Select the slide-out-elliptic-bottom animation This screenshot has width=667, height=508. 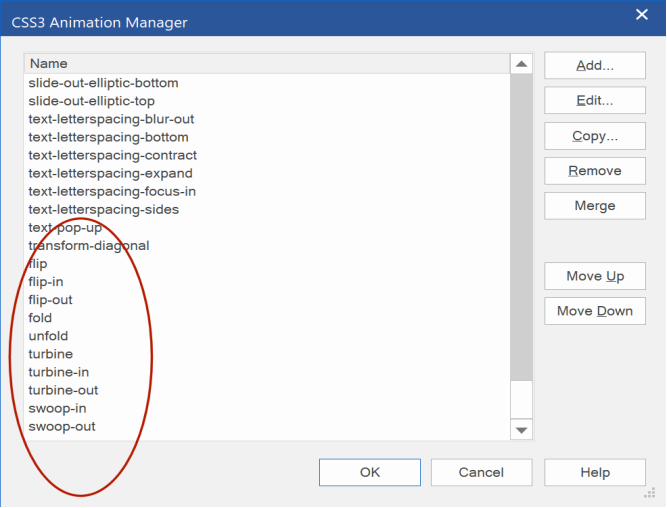(103, 83)
